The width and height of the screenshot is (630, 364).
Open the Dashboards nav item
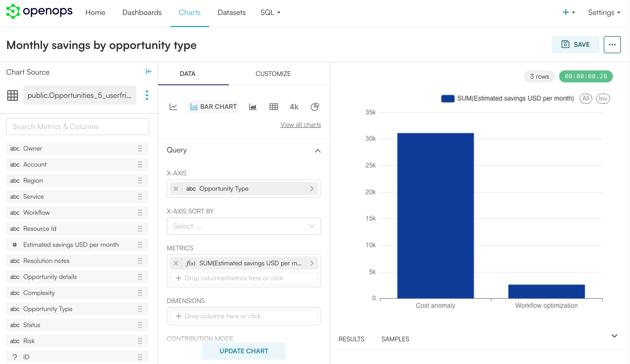click(142, 13)
